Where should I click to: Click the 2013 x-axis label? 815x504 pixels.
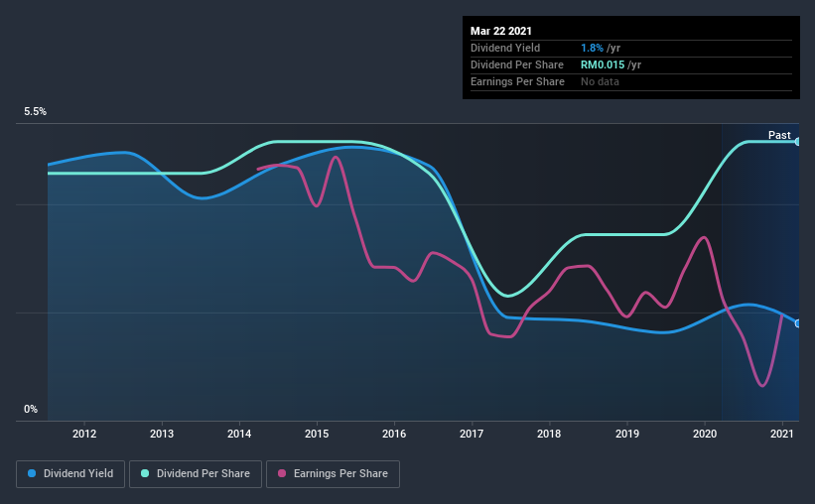[162, 434]
